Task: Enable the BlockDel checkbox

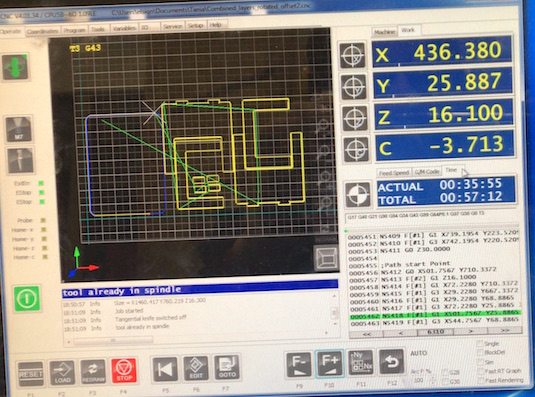Action: 480,353
